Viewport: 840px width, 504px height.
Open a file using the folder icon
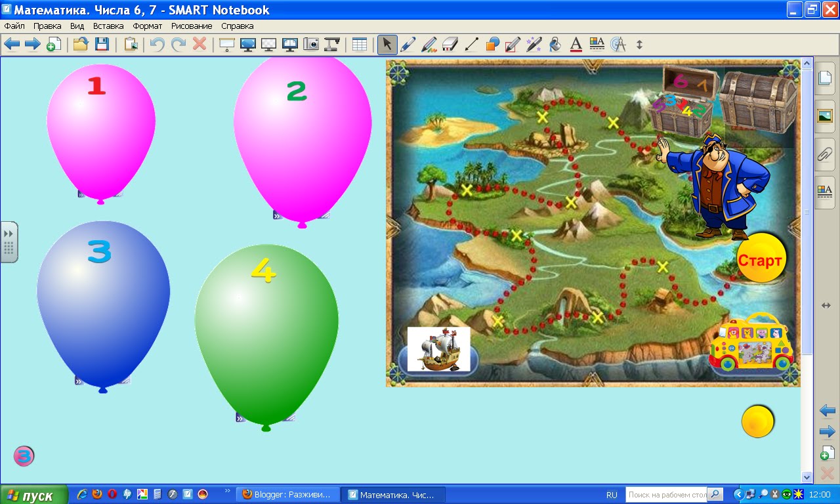[x=80, y=44]
